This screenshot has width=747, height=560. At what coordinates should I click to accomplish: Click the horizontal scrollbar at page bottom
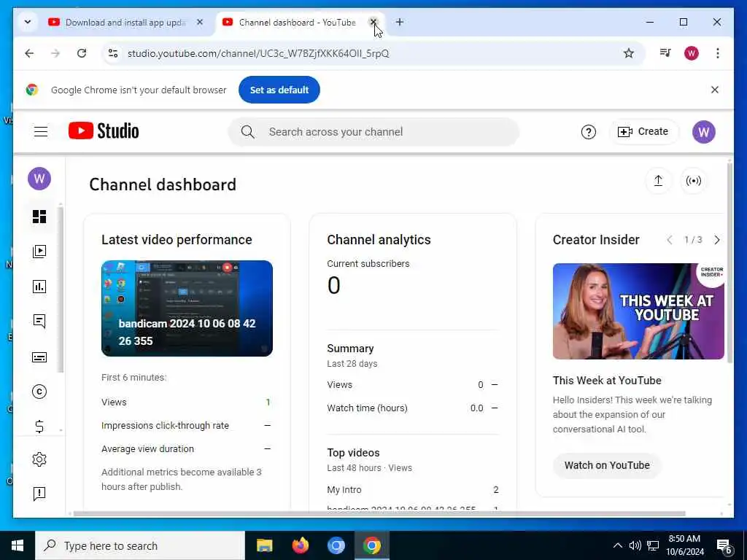point(379,514)
